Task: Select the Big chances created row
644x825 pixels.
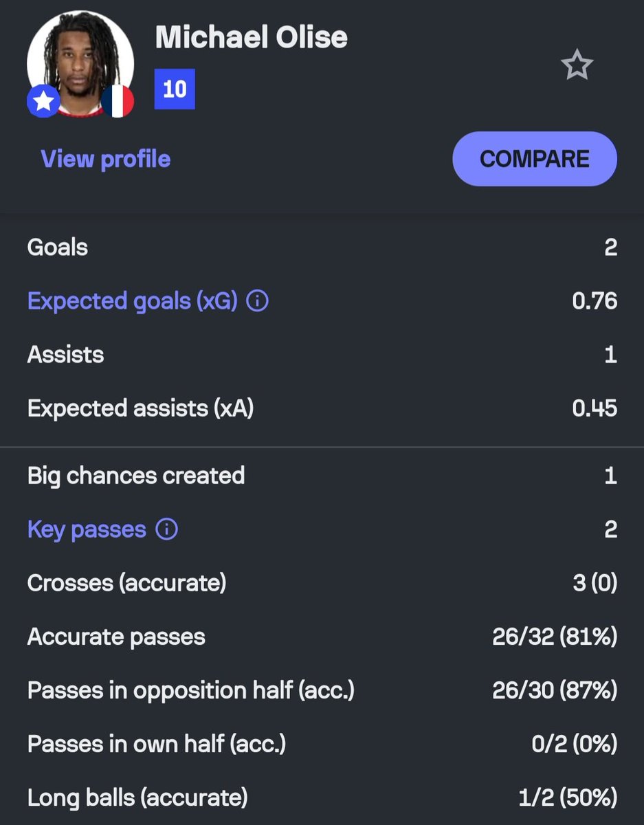Action: 322,476
